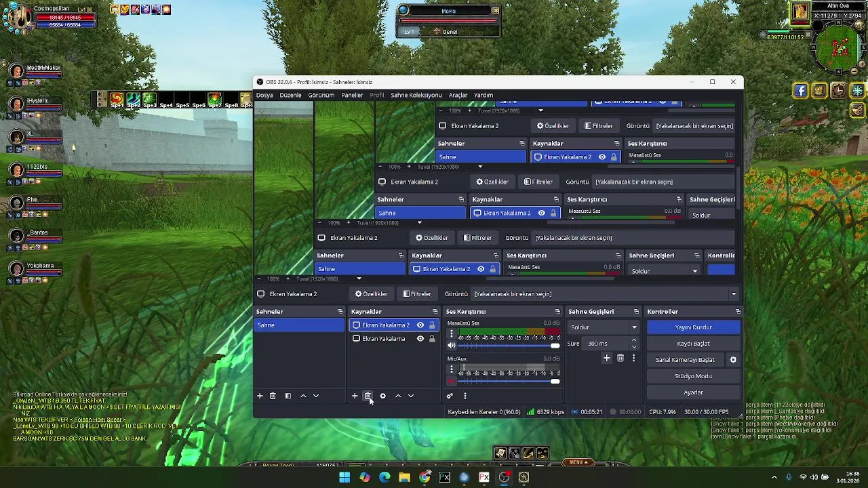Adjust Masaüstü Ses volume slider
The height and width of the screenshot is (488, 868).
coord(509,346)
